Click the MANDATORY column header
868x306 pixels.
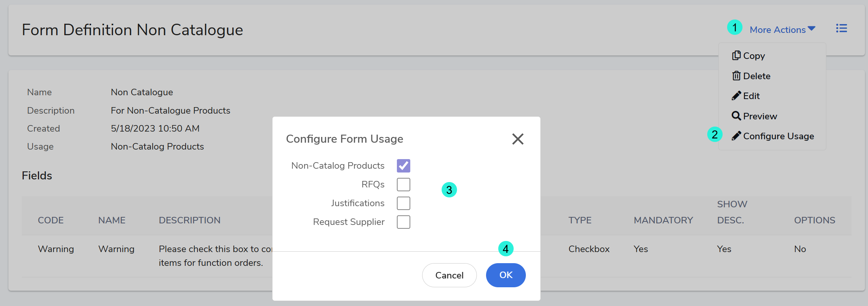click(x=663, y=220)
